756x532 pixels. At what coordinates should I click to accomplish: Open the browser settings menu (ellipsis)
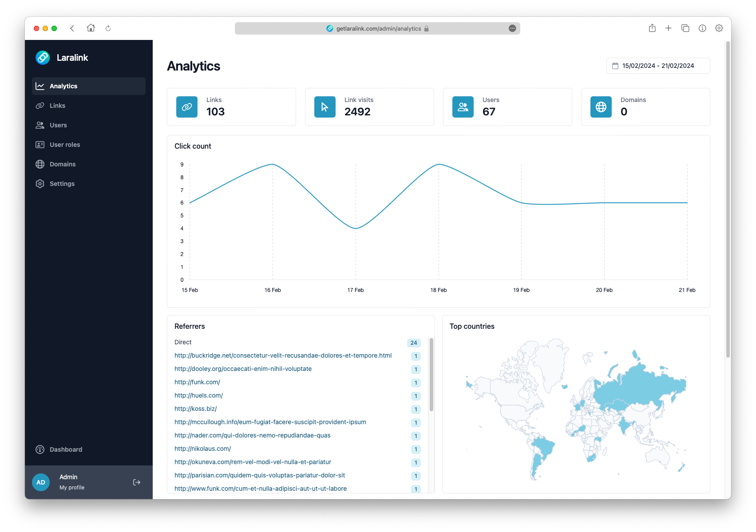click(512, 28)
